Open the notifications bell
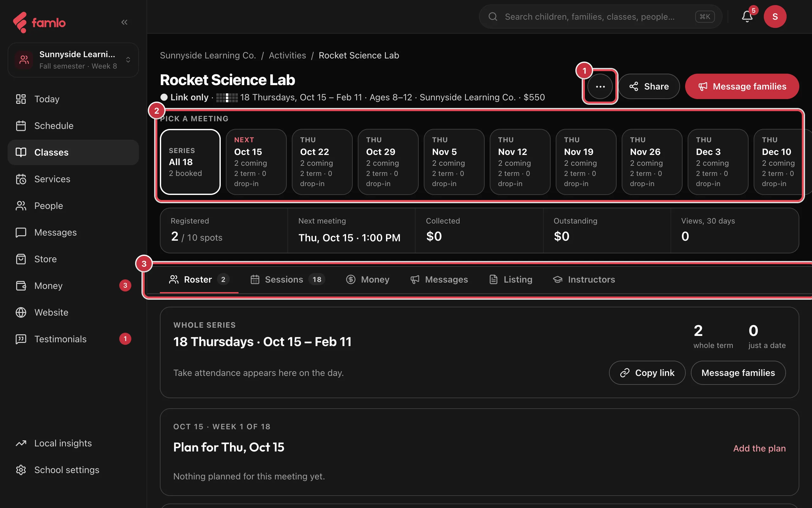The height and width of the screenshot is (508, 812). click(x=747, y=17)
